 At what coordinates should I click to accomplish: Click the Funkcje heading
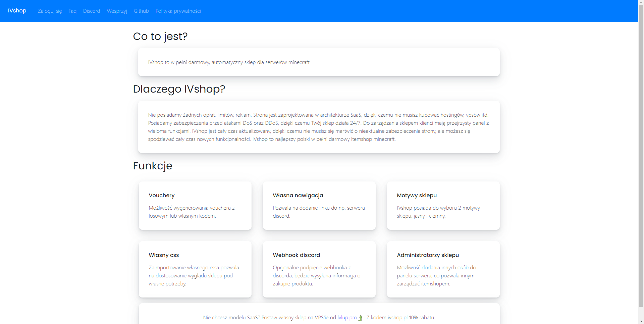(153, 166)
